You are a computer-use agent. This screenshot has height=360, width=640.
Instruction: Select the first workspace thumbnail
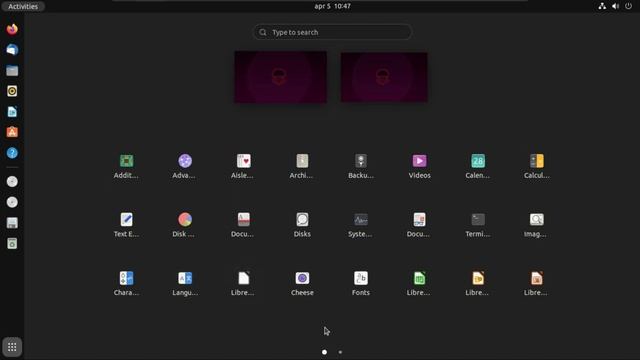[x=280, y=77]
